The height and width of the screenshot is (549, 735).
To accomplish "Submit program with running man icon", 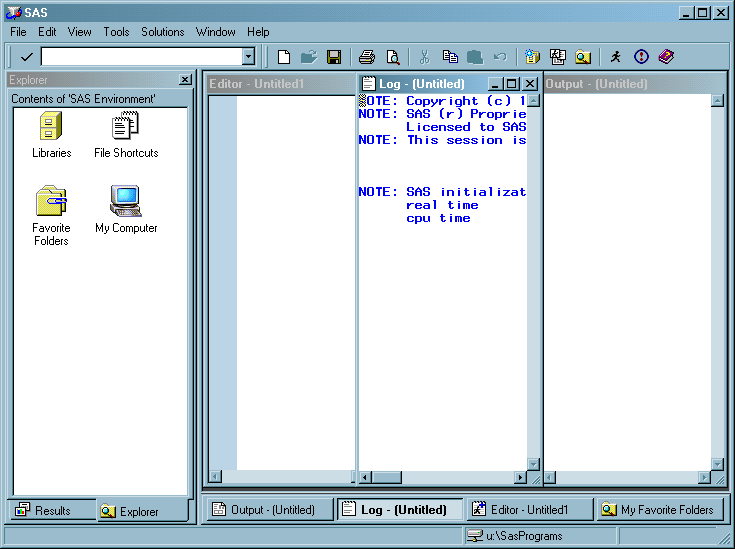I will 615,57.
